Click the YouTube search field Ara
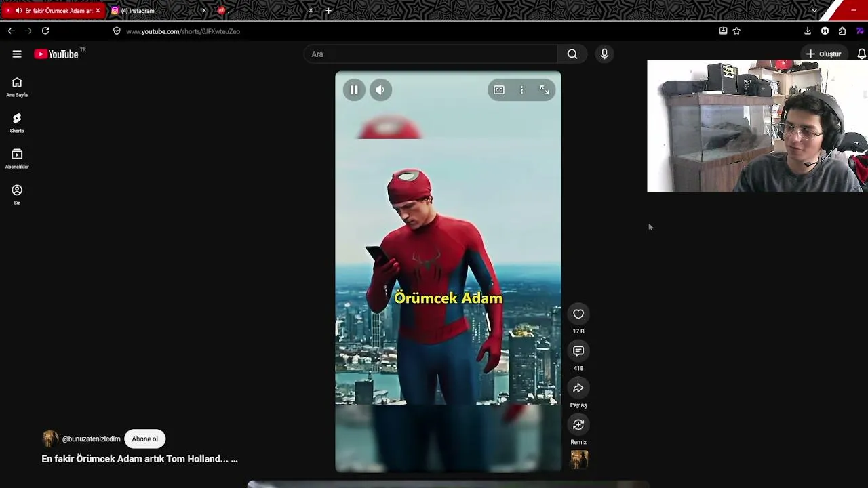 pos(432,54)
